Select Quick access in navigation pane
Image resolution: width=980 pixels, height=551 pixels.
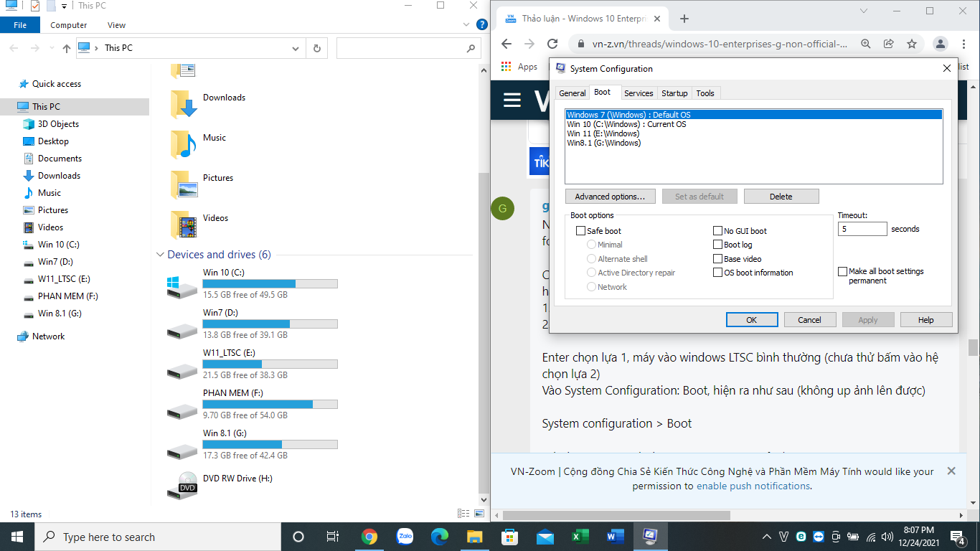click(56, 84)
